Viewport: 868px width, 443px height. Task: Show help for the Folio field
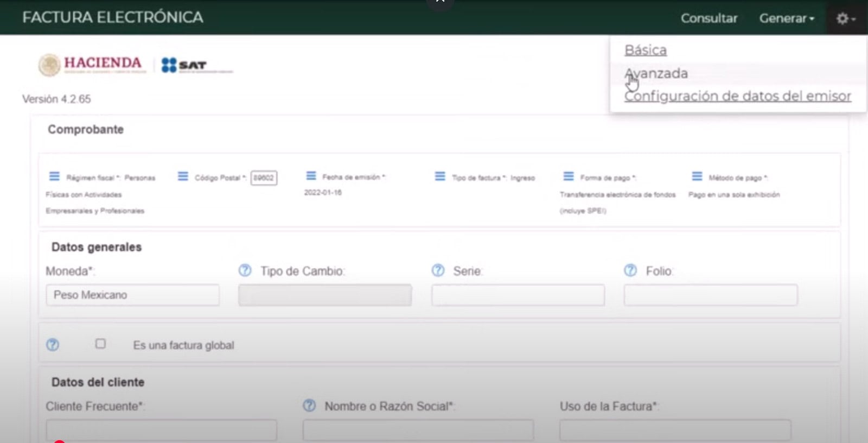[630, 270]
